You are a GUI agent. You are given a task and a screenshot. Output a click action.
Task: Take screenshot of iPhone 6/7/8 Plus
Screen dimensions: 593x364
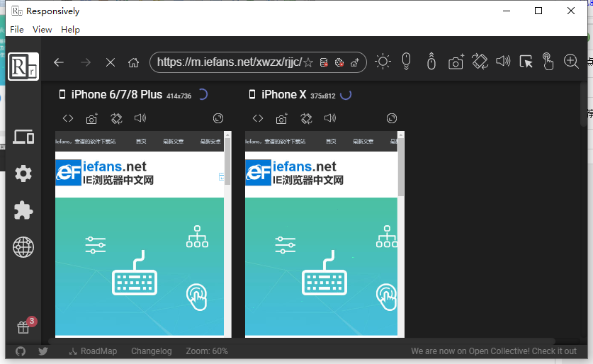(x=92, y=119)
